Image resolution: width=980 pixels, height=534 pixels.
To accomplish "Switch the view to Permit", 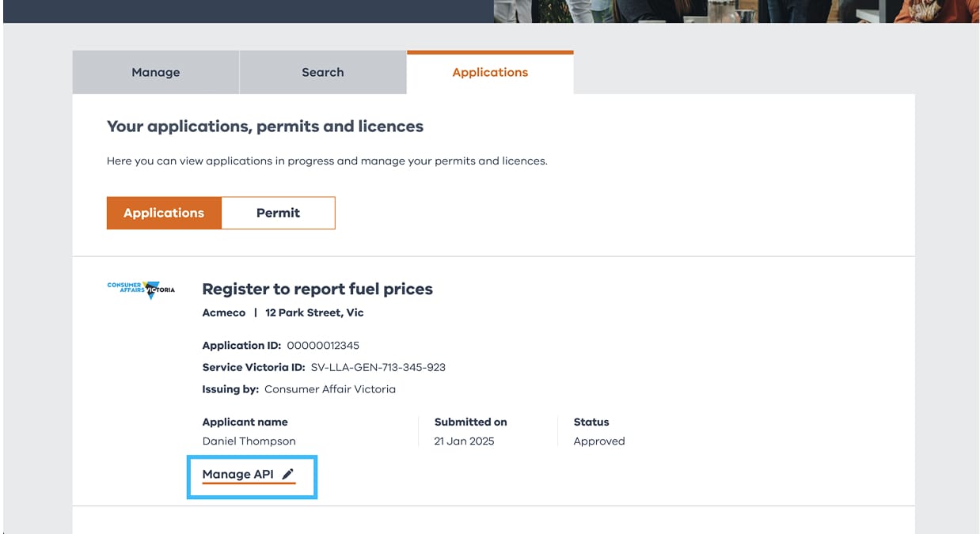I will pos(278,213).
